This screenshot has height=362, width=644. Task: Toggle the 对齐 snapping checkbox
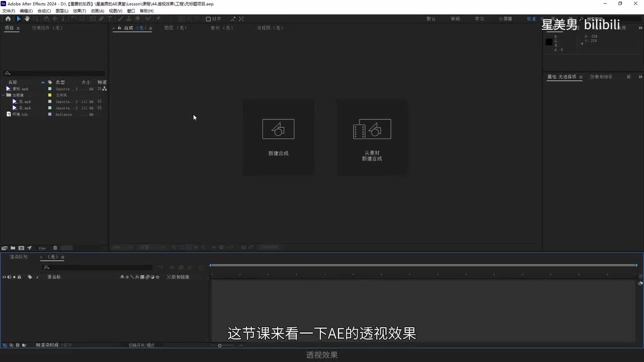point(208,19)
